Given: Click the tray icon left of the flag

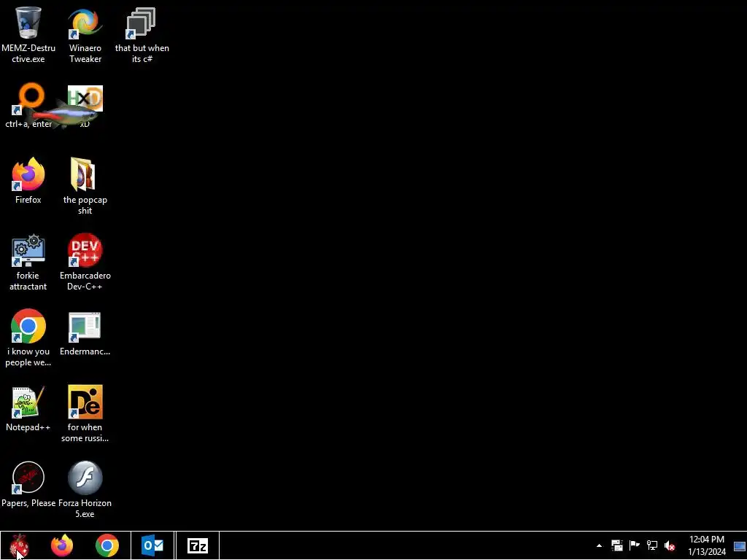Looking at the screenshot, I should (617, 545).
